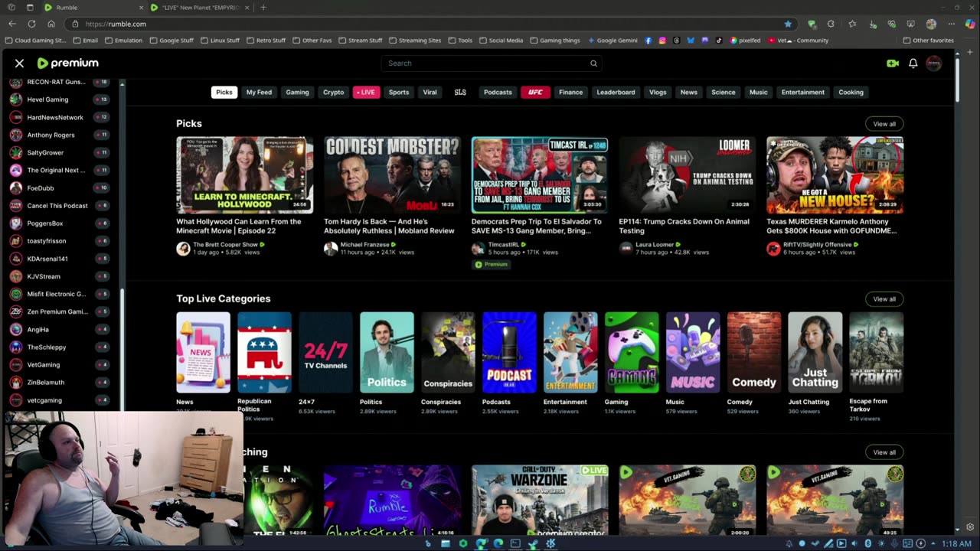Open the Instagram bookmark icon

click(x=662, y=41)
